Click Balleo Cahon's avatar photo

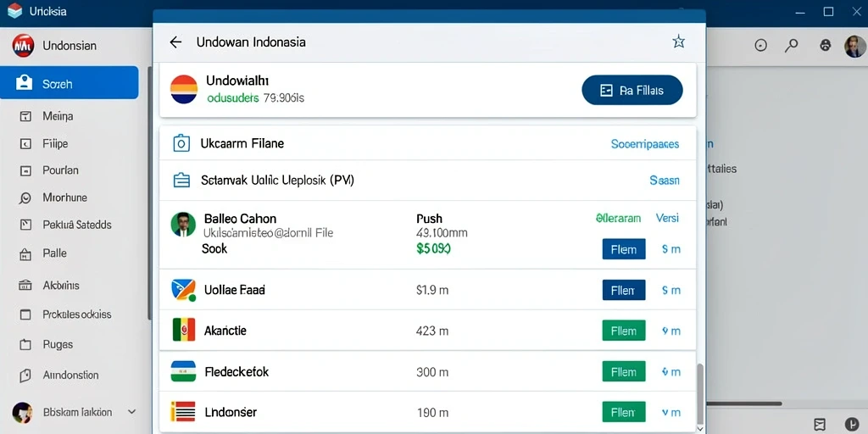click(183, 225)
